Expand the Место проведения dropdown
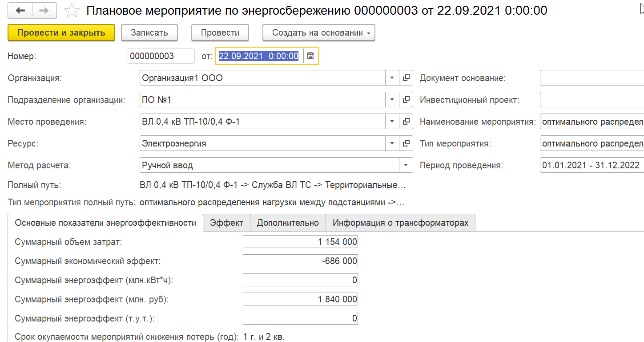This screenshot has height=342, width=644. [392, 121]
